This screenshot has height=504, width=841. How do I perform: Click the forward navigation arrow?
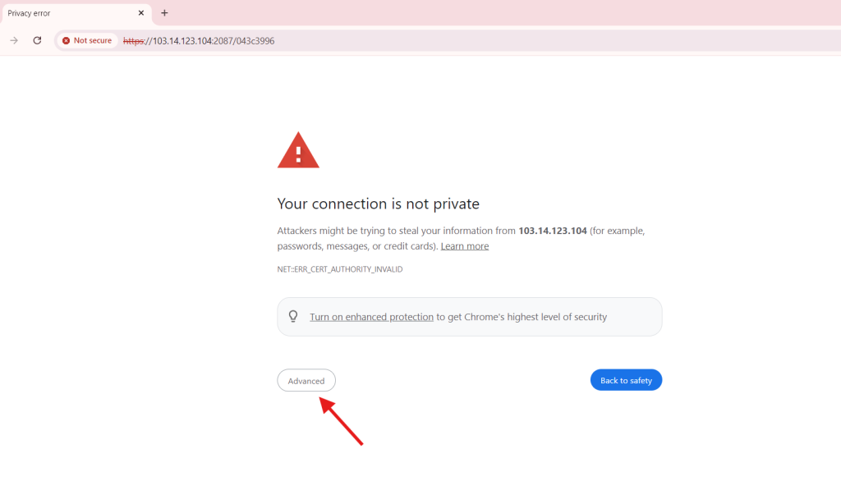tap(14, 40)
